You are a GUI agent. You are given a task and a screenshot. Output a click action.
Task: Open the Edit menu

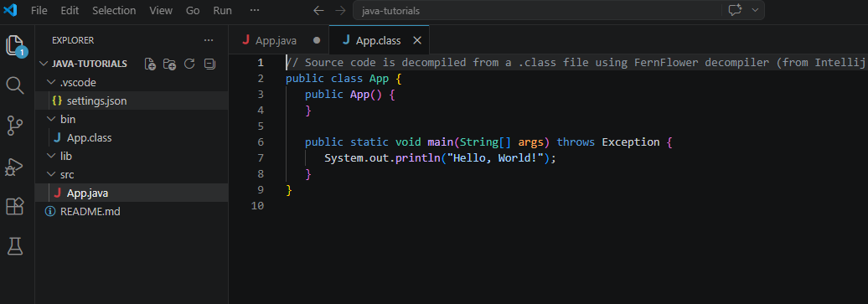coord(70,11)
